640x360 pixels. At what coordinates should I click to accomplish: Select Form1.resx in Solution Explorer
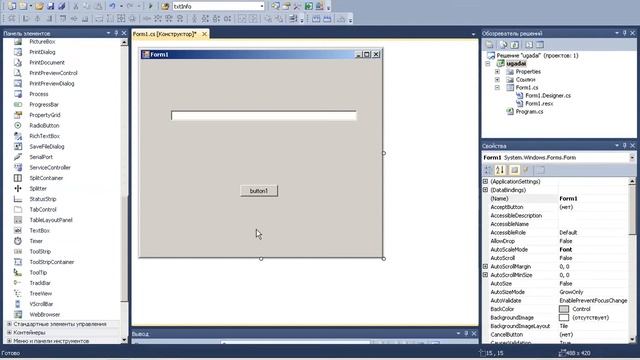coord(539,104)
